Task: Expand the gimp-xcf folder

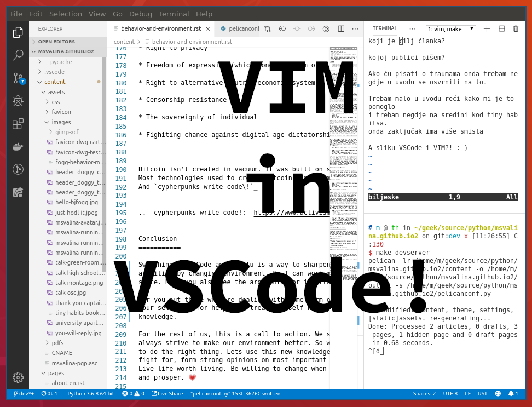Action: coord(68,132)
